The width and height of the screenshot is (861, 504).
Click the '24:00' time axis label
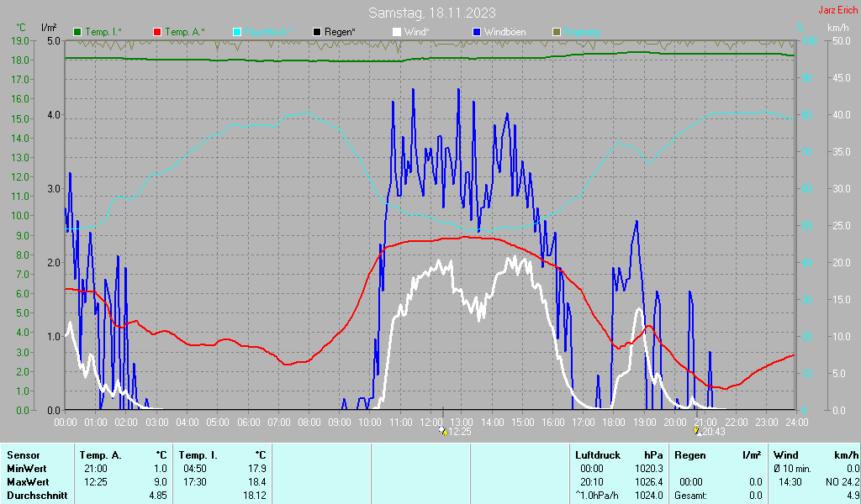(x=797, y=423)
